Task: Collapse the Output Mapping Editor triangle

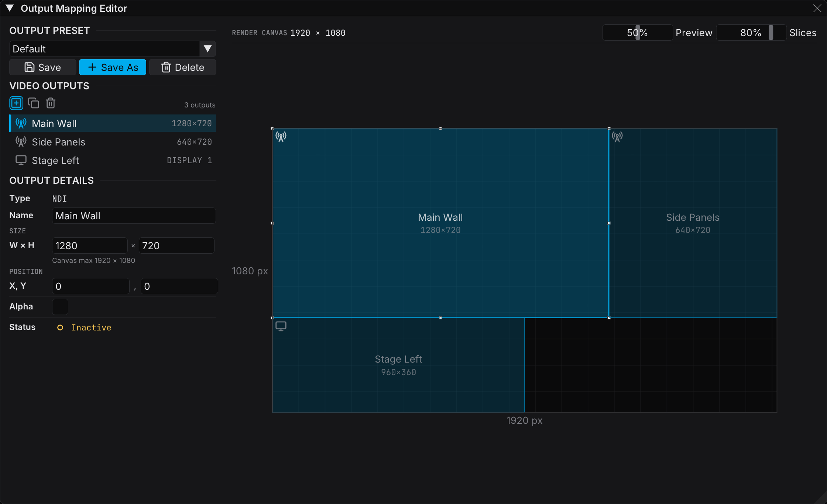Action: click(10, 8)
